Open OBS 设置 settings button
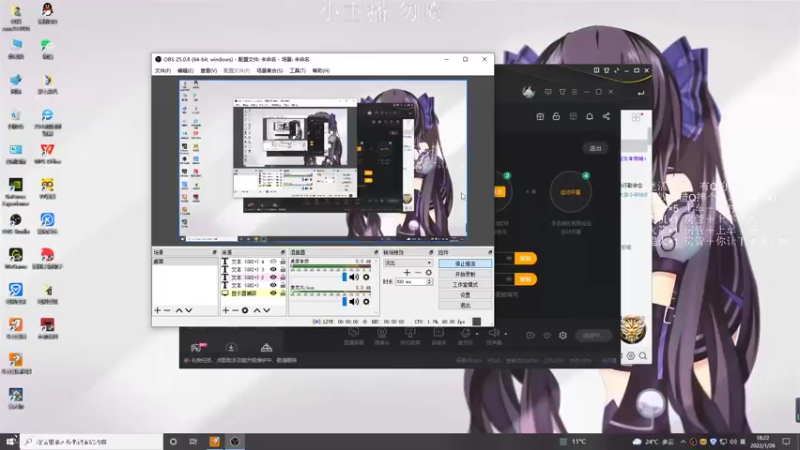 tap(465, 295)
